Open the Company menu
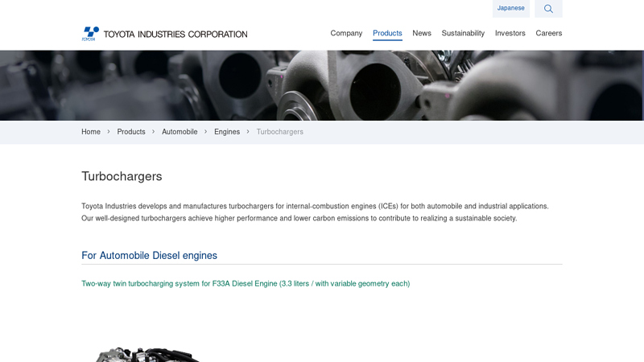This screenshot has width=644, height=362. click(346, 33)
